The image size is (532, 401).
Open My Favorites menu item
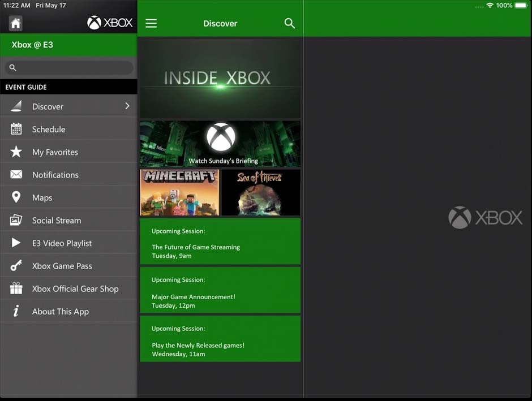coord(68,152)
